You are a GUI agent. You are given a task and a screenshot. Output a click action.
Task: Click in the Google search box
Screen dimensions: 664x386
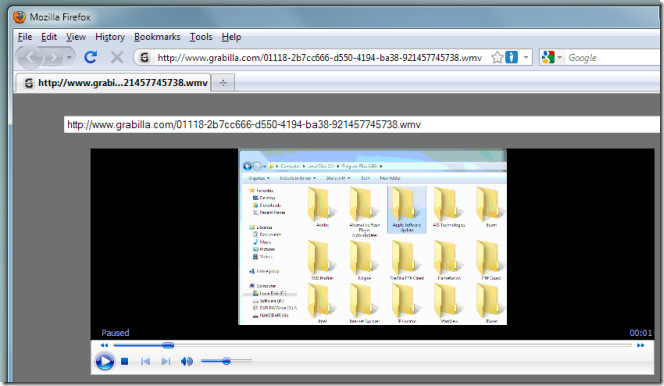pos(612,58)
